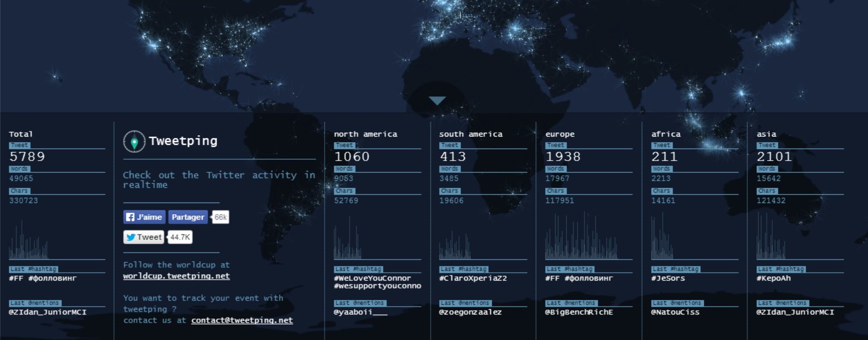Click the #KepoAh hashtag
Image resolution: width=868 pixels, height=340 pixels.
tap(774, 278)
